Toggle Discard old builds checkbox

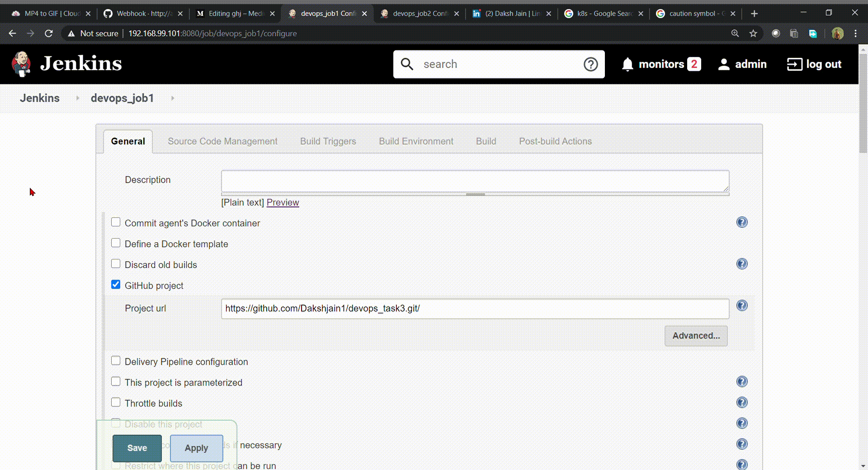click(x=116, y=264)
